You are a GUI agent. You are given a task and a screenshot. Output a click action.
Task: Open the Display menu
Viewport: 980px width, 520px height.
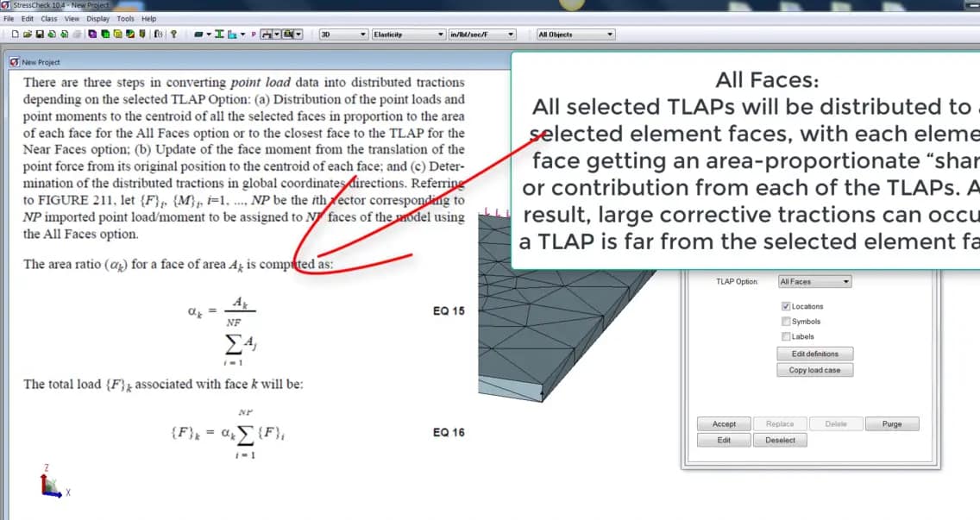click(97, 18)
